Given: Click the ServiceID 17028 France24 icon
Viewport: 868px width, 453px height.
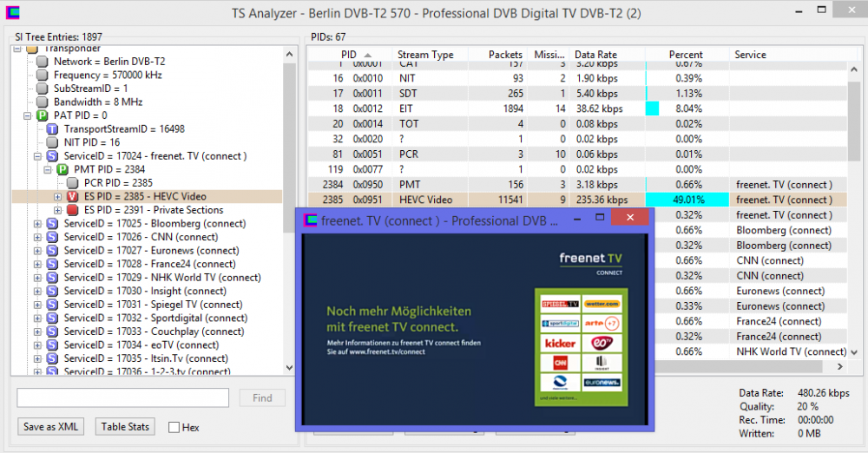Looking at the screenshot, I should [x=52, y=264].
